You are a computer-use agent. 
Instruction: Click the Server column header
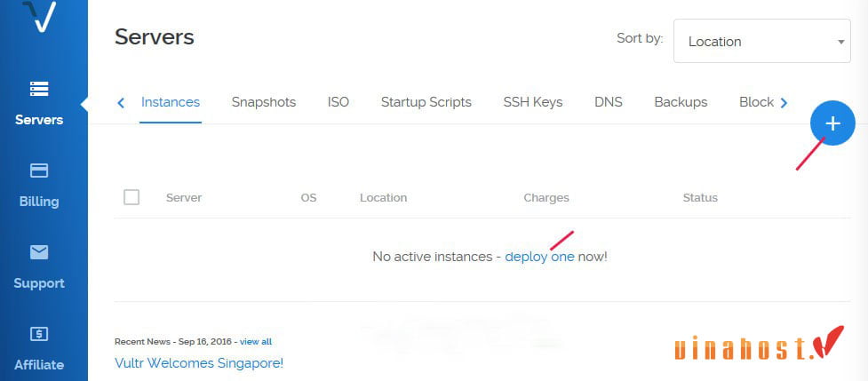(184, 197)
